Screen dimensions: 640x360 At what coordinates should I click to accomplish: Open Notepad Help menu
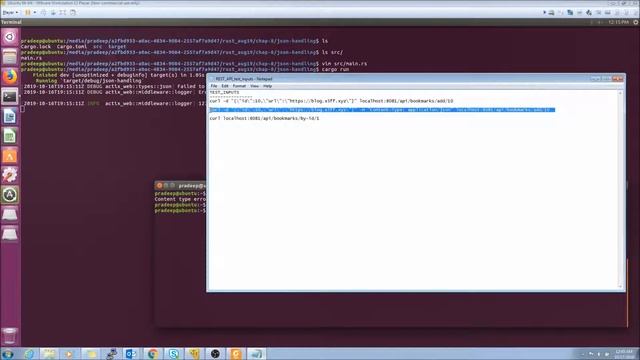click(267, 86)
